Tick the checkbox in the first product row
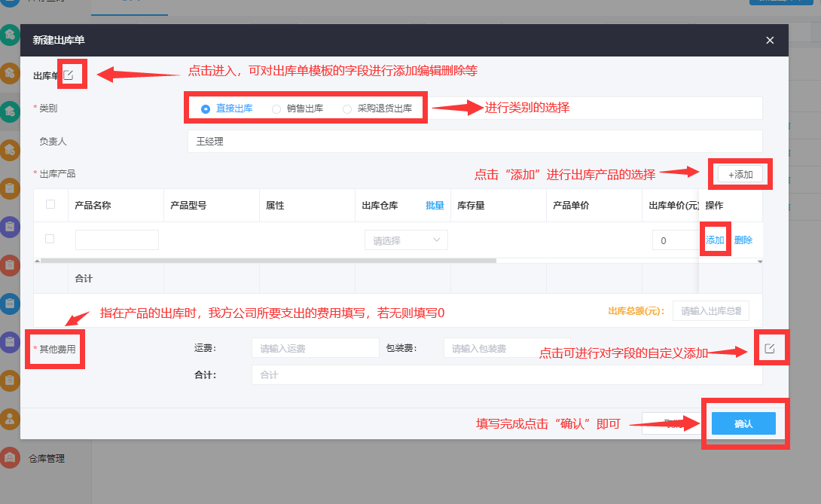Screen dimensions: 821x504 pyautogui.click(x=50, y=239)
